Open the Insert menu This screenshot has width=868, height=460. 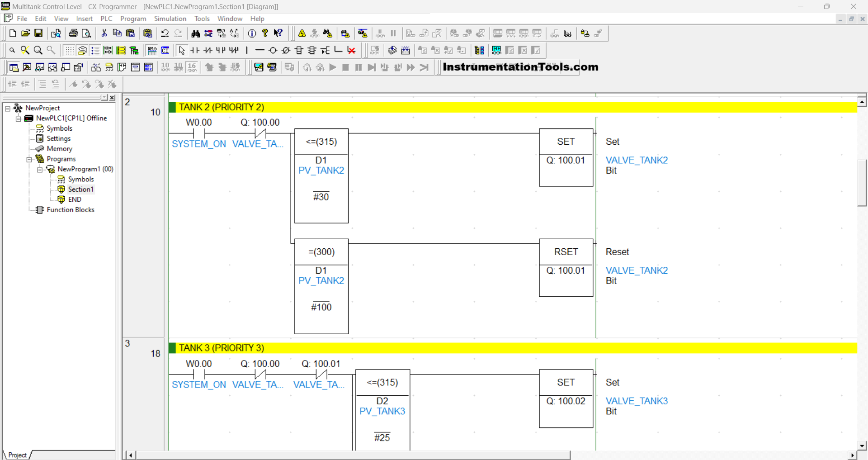[84, 19]
